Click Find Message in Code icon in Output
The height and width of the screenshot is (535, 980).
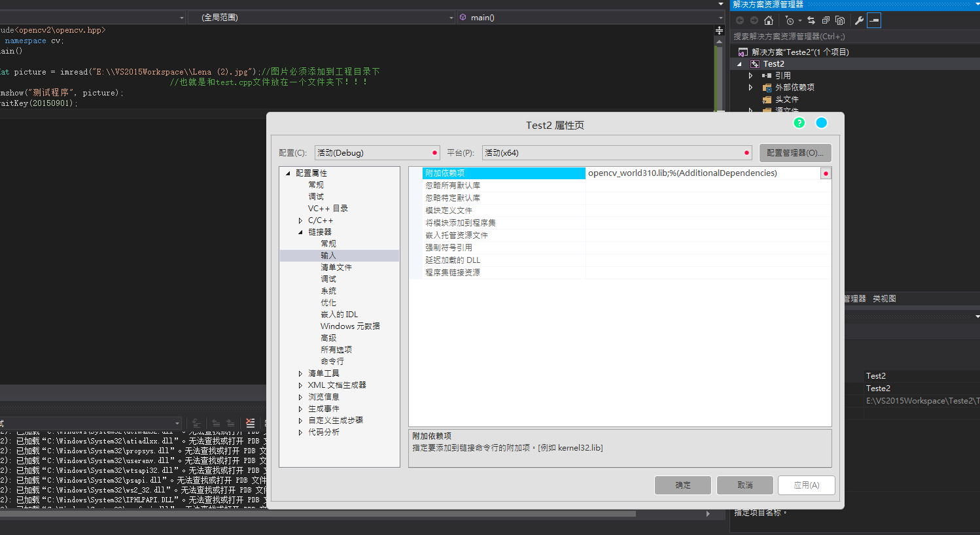[196, 423]
